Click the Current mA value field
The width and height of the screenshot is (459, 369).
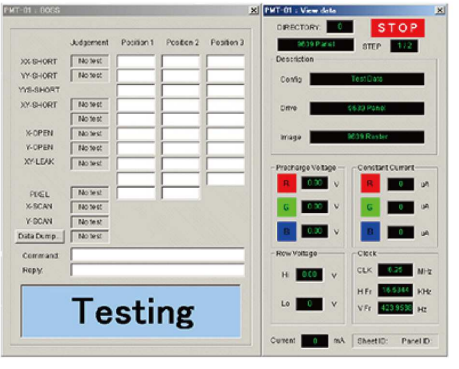point(314,341)
